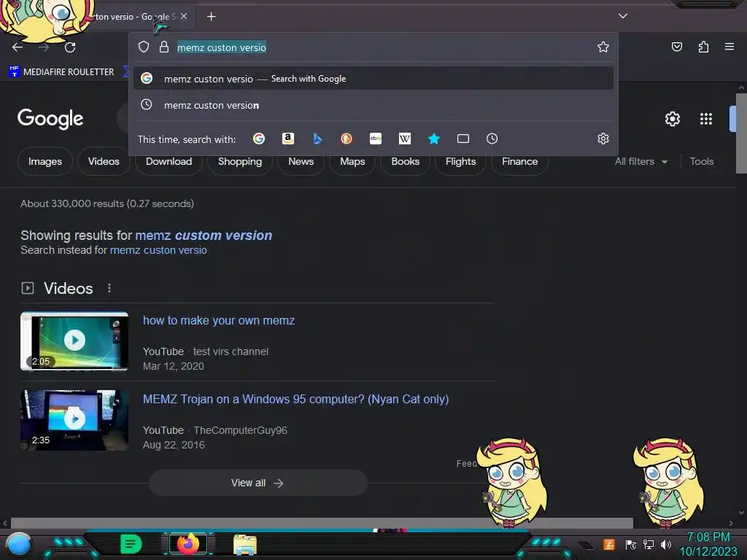Search bookmarks with the blue star icon
The image size is (747, 560).
[433, 139]
